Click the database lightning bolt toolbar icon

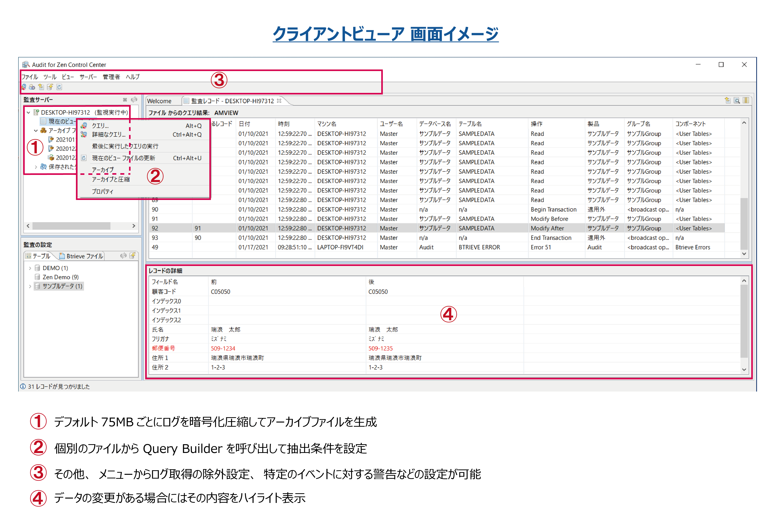pyautogui.click(x=50, y=87)
